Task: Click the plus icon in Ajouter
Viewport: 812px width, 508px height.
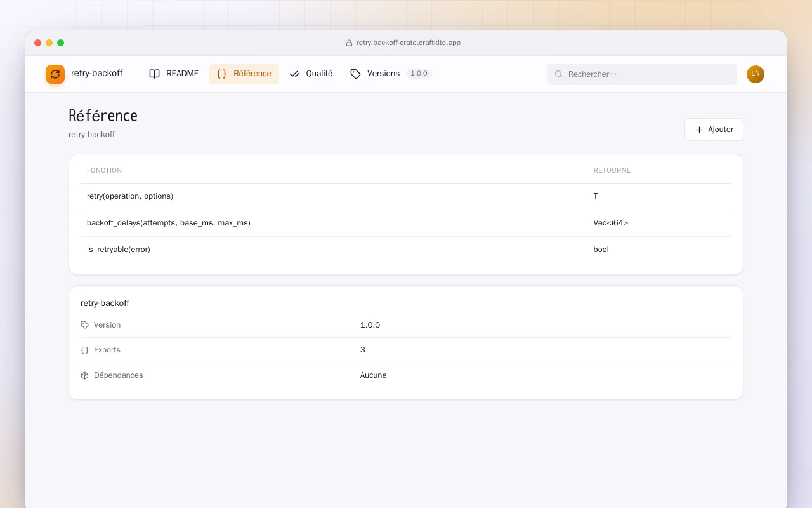Action: (699, 130)
